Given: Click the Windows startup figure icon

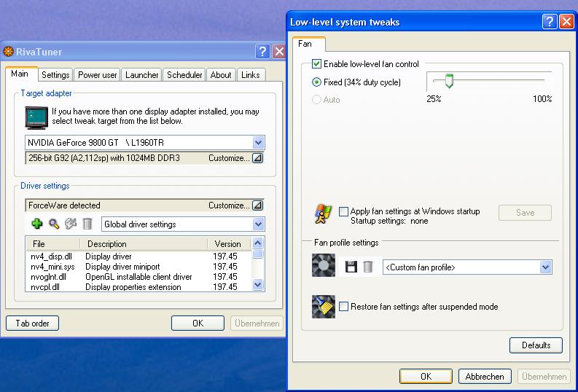Looking at the screenshot, I should 324,214.
